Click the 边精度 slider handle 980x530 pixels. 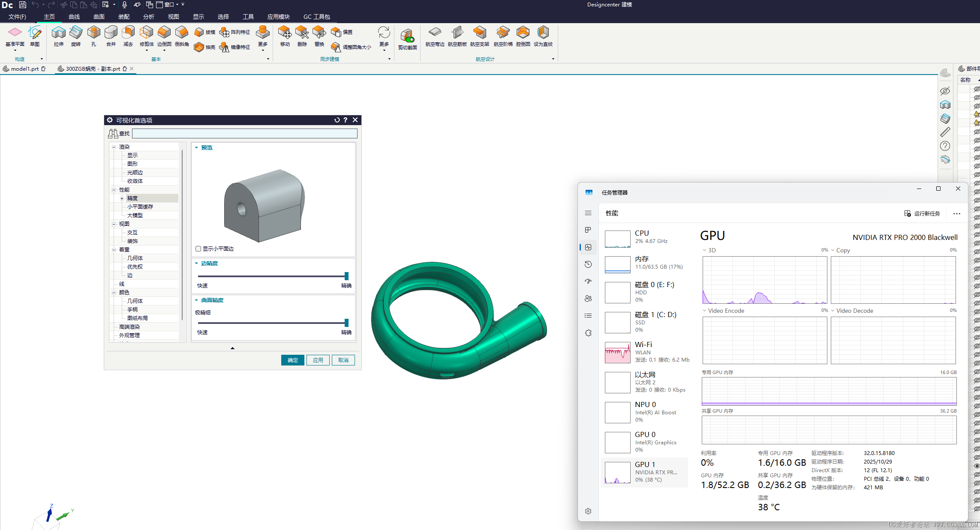(x=346, y=276)
